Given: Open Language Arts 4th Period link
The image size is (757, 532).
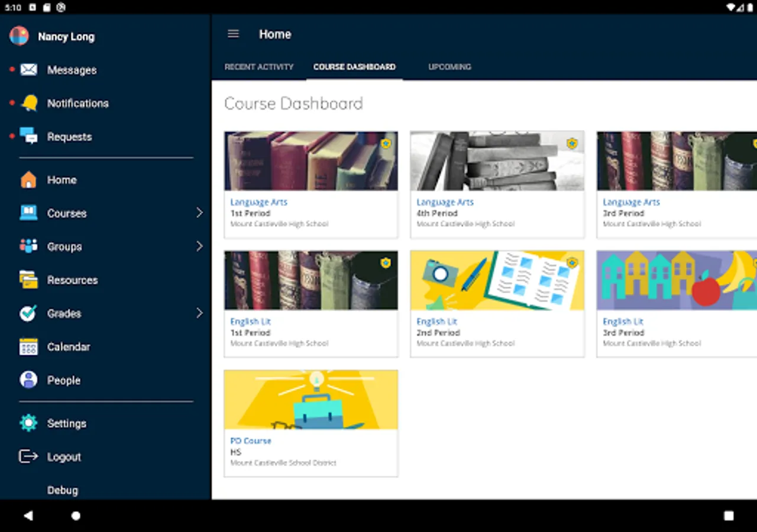Looking at the screenshot, I should [x=445, y=202].
